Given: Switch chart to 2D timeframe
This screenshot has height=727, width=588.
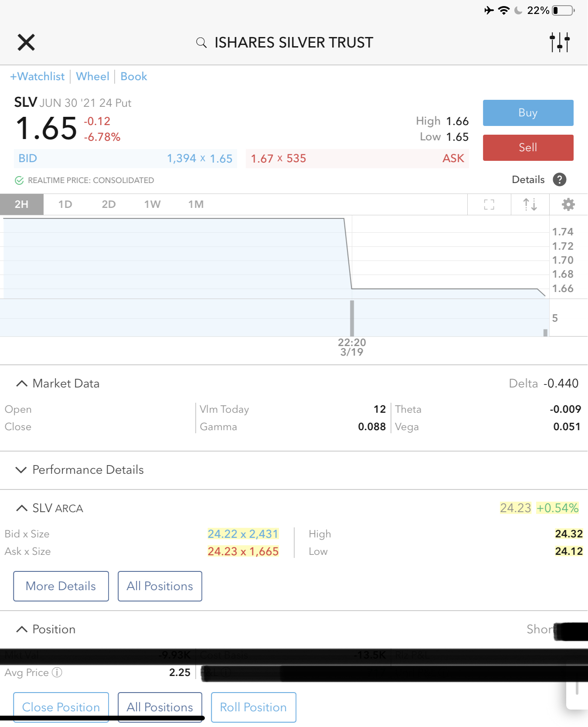Looking at the screenshot, I should pos(109,204).
